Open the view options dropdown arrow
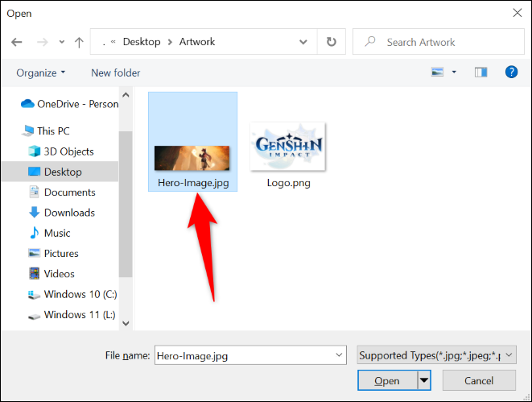The image size is (532, 402). click(454, 72)
